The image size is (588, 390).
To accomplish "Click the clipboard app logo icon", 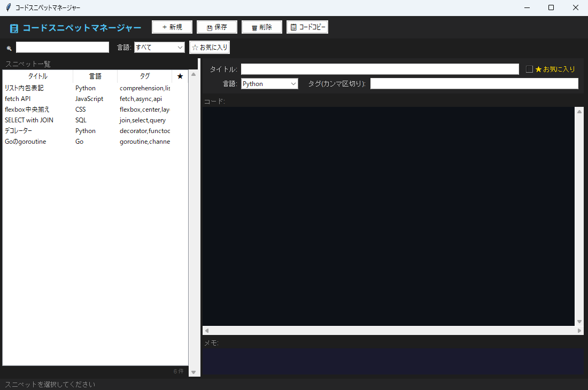I will point(14,28).
